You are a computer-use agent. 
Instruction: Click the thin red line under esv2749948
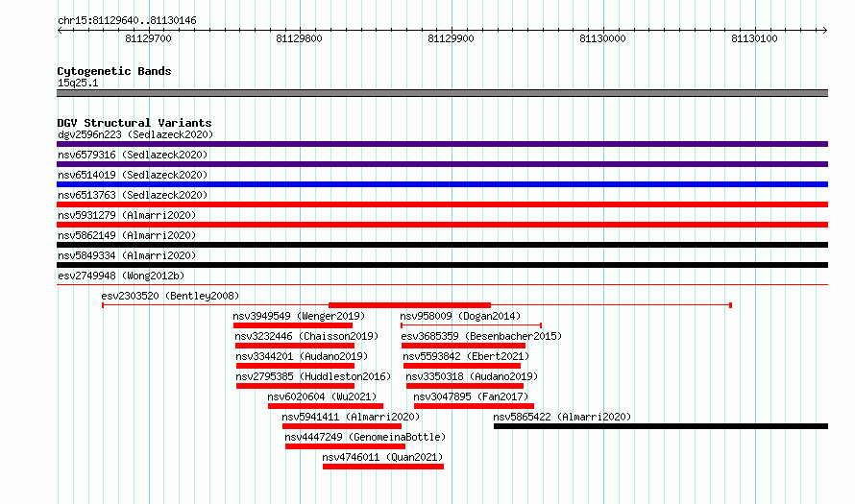(442, 284)
